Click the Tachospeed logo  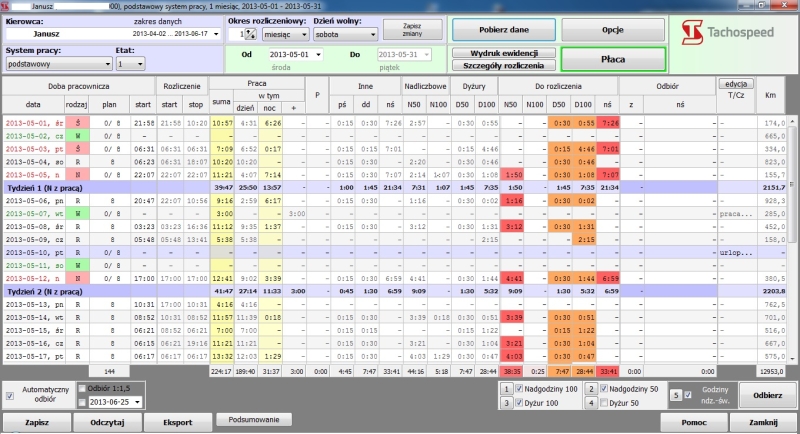(x=727, y=33)
